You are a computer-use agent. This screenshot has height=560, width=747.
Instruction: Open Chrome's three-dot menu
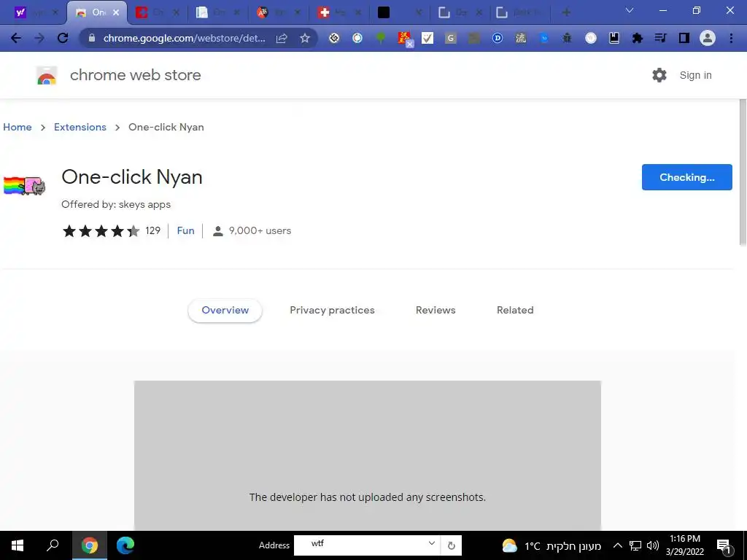click(731, 38)
